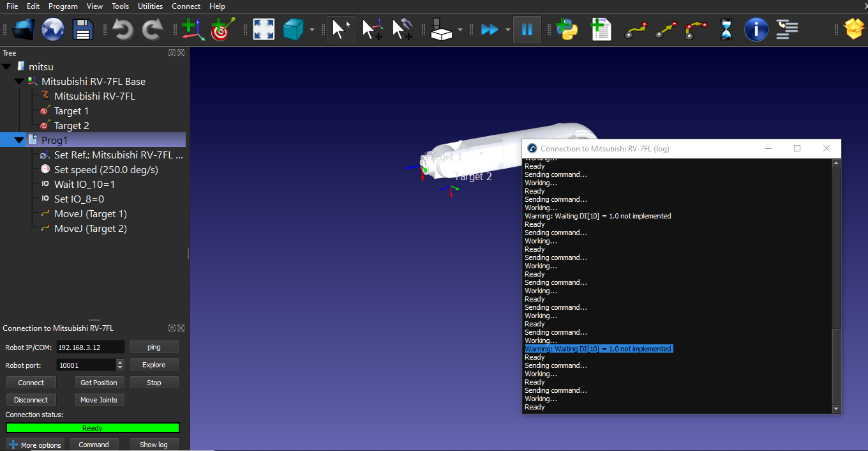Collapse the Mitsubishi RV-7FL Base node
The height and width of the screenshot is (451, 868).
pos(19,82)
